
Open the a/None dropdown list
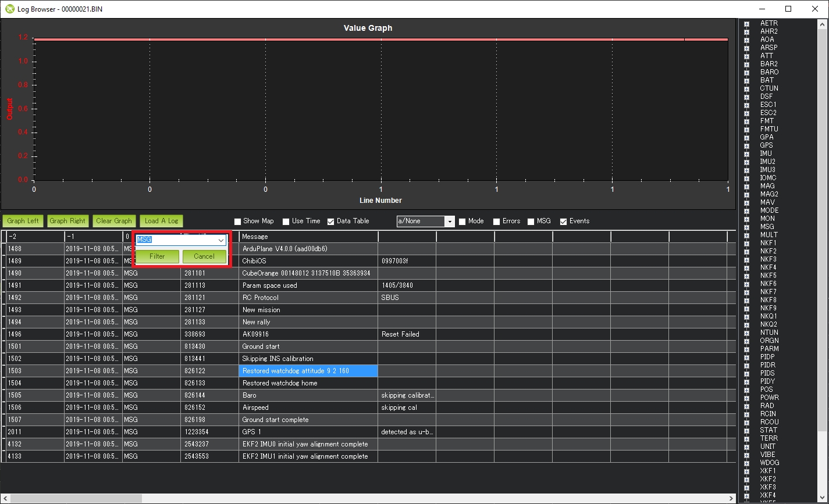[x=449, y=221]
